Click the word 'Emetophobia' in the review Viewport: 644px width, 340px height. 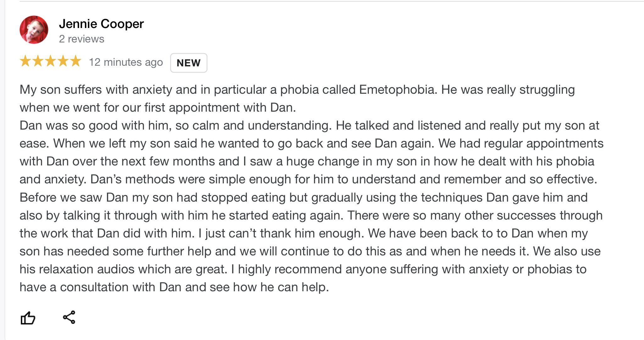pos(398,90)
